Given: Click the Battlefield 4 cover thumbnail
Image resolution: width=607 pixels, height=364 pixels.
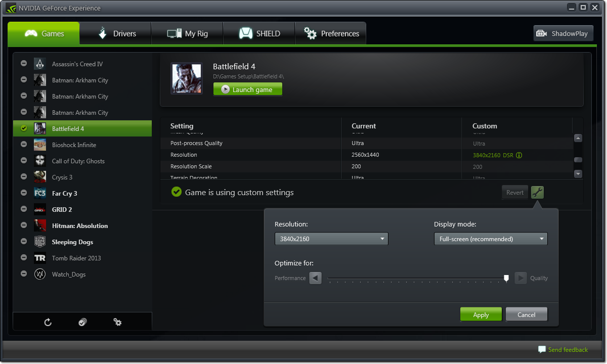Looking at the screenshot, I should [x=187, y=78].
